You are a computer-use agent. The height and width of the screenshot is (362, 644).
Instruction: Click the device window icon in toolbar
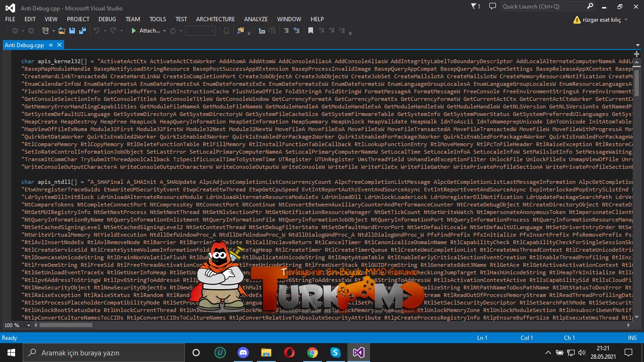click(226, 31)
